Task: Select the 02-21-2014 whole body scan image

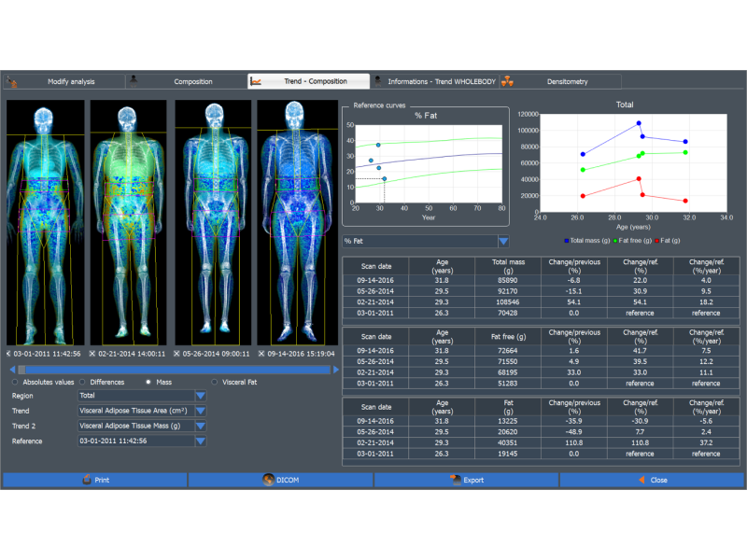Action: point(128,223)
